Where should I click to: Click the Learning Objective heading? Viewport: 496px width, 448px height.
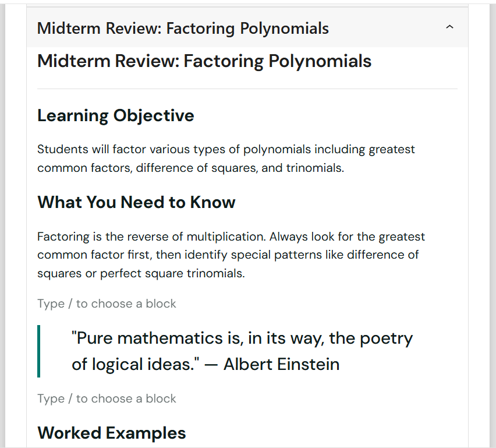point(115,115)
